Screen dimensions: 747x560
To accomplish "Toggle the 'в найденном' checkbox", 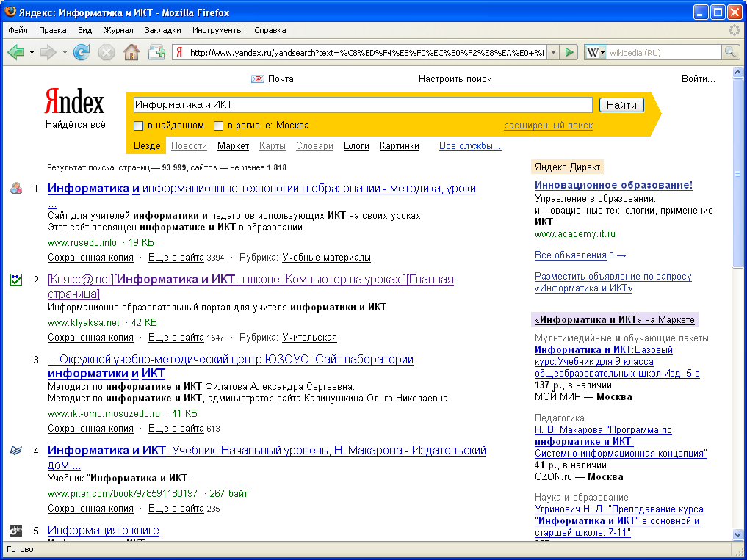I will (139, 126).
